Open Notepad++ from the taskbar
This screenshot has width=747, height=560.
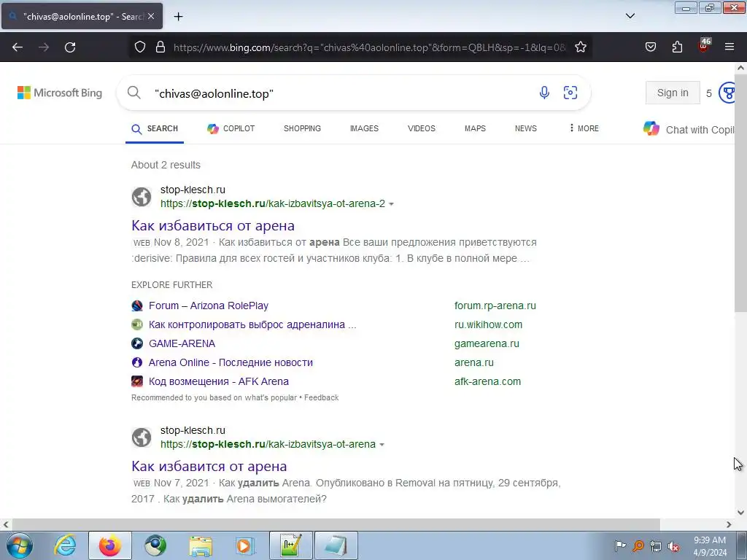(x=290, y=545)
